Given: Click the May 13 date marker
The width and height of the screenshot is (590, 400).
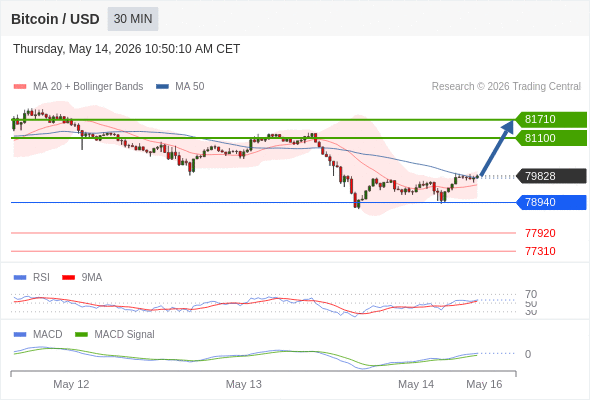Looking at the screenshot, I should pyautogui.click(x=243, y=384).
